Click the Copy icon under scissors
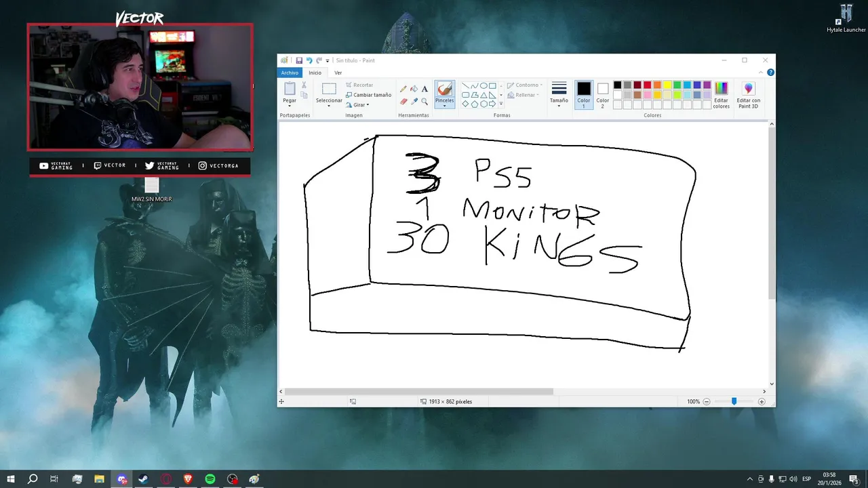 click(304, 95)
